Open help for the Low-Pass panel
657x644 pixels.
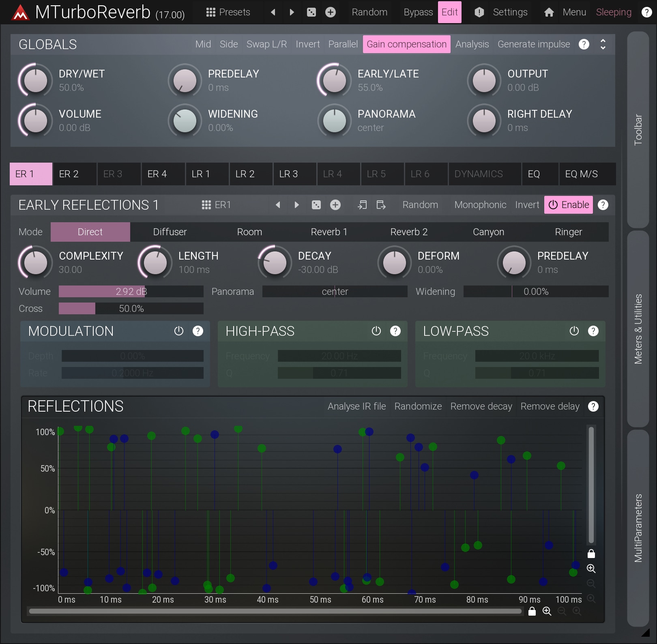click(x=593, y=331)
